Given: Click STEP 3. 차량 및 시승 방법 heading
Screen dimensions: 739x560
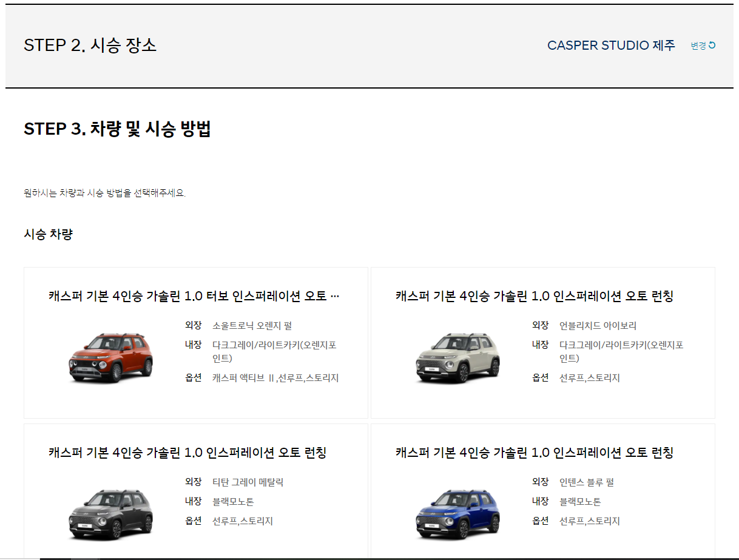Looking at the screenshot, I should (x=117, y=129).
